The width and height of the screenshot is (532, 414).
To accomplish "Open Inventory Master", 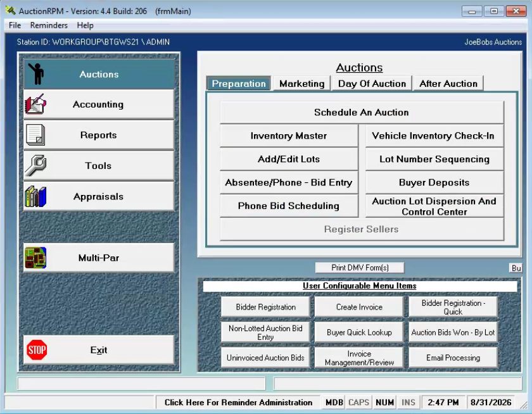I will point(289,135).
